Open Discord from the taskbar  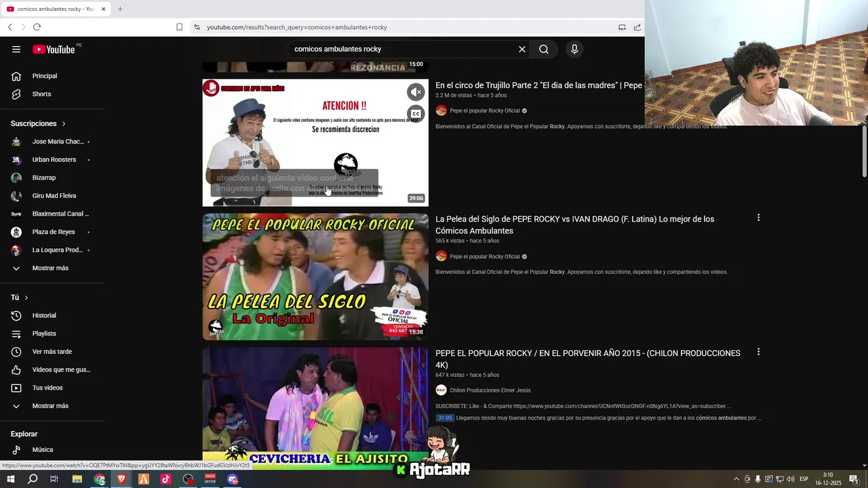pos(233,479)
